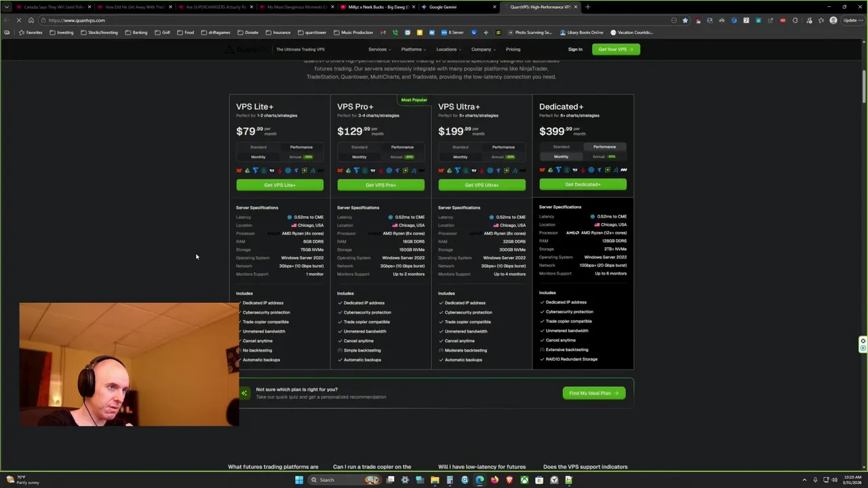
Task: Expand the Platforms navigation menu
Action: click(x=414, y=49)
